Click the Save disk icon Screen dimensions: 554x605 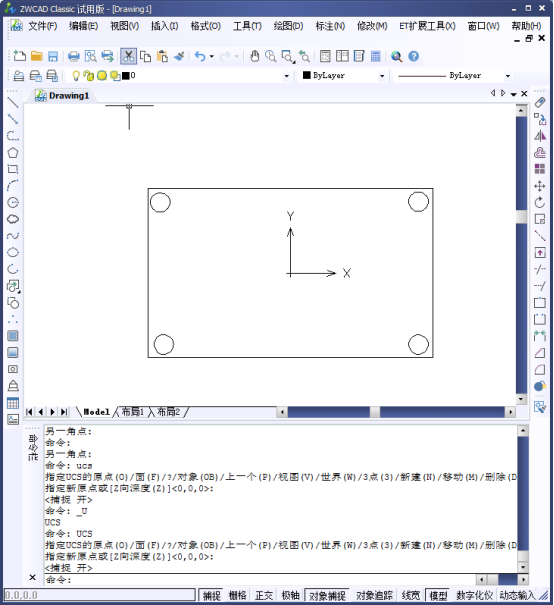(53, 56)
